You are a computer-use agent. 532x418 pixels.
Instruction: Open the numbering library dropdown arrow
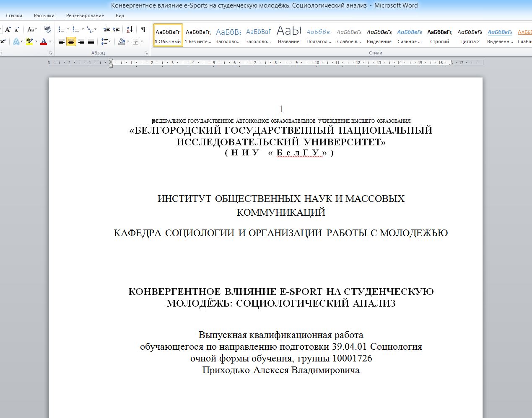coord(83,29)
